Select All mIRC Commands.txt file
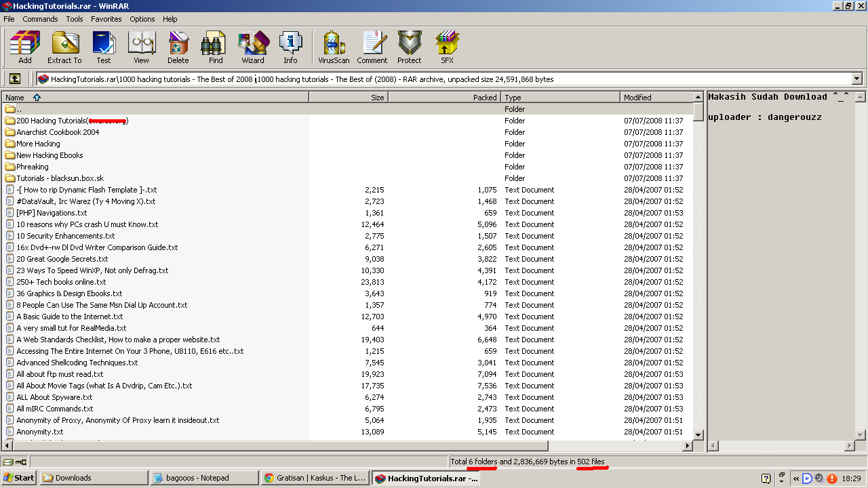 point(55,409)
